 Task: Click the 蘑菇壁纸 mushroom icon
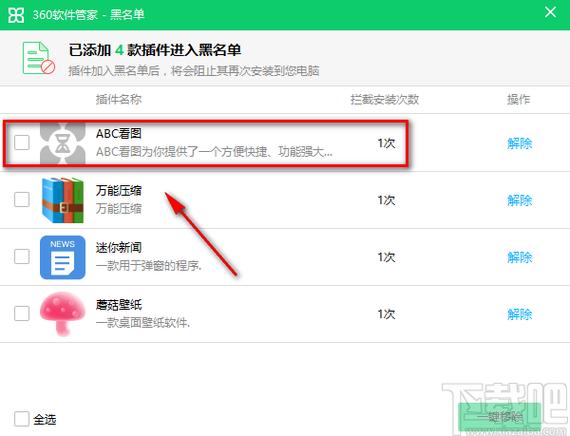63,314
